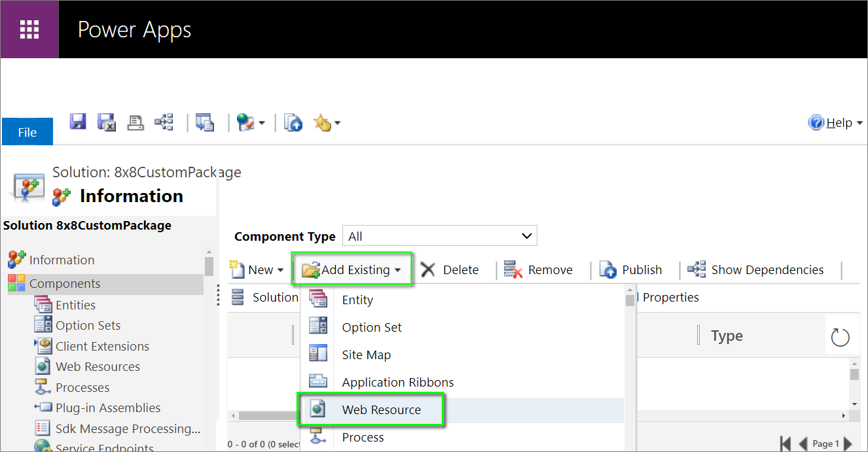Click the "Page 1" pager text

tap(825, 443)
